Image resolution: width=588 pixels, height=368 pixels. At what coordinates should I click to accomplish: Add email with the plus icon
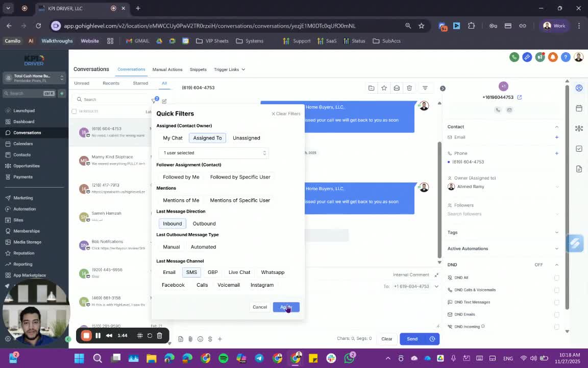pos(556,137)
